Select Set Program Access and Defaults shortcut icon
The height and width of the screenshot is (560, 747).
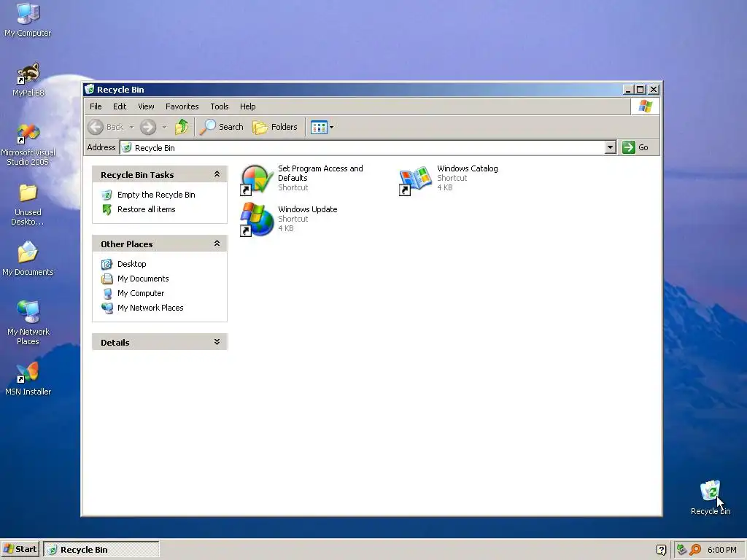tap(256, 179)
